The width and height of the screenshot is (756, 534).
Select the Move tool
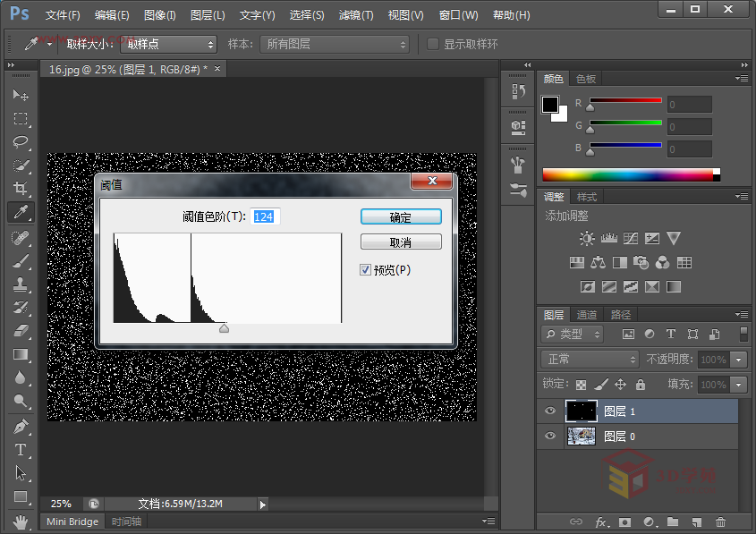(21, 95)
